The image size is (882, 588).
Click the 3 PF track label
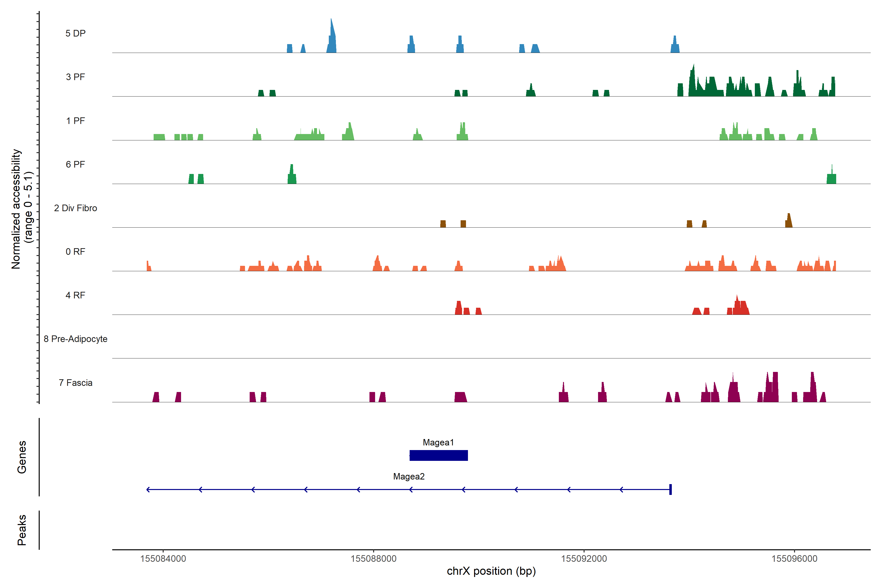(75, 77)
